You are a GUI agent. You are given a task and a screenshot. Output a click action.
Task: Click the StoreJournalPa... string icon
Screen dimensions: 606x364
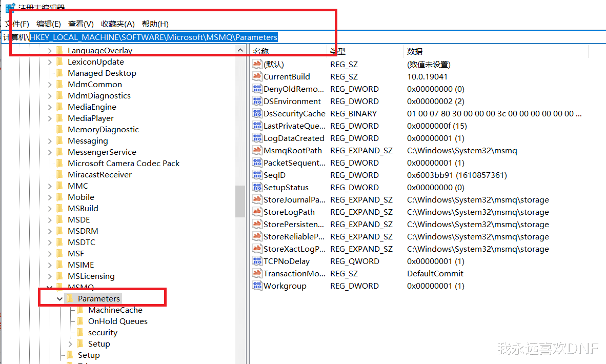pyautogui.click(x=257, y=200)
